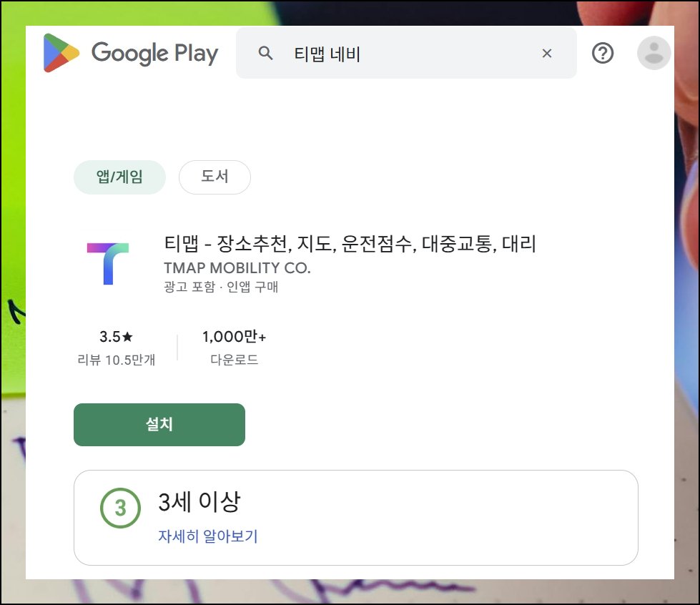Viewport: 700px width, 605px height.
Task: Select the 앱/게임 filter tab
Action: (x=119, y=177)
